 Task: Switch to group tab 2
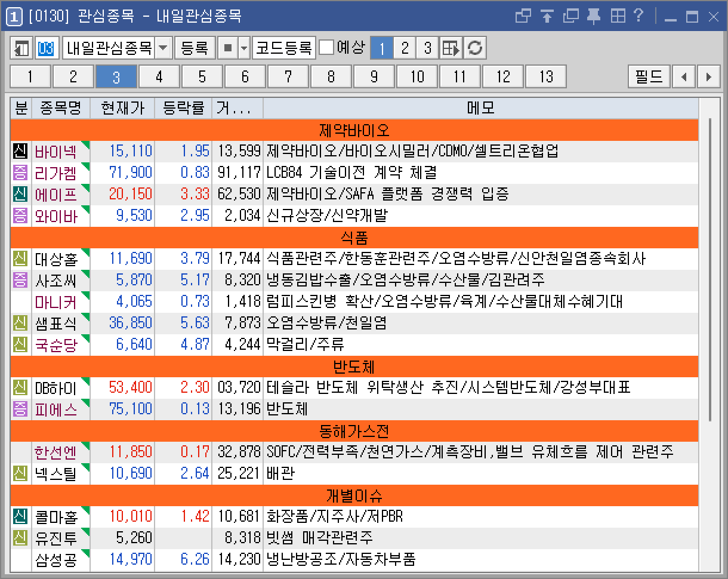(73, 77)
